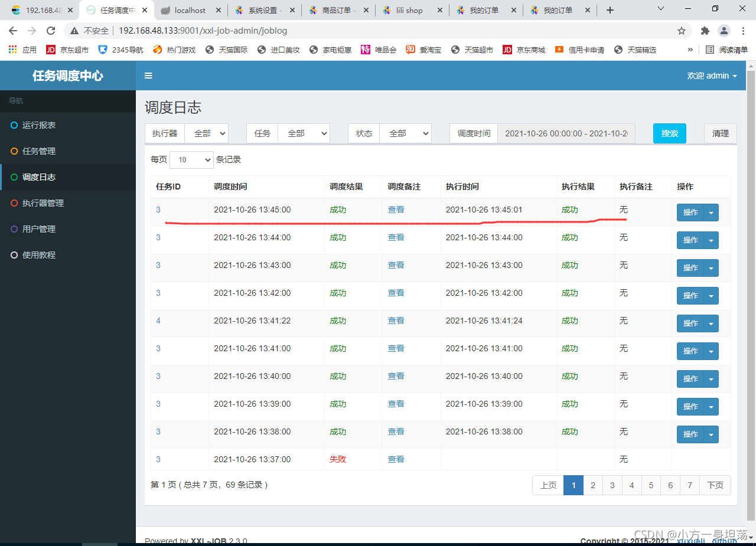This screenshot has width=756, height=546.
Task: Click 操作 button for 13:43:00 row
Action: coord(690,268)
